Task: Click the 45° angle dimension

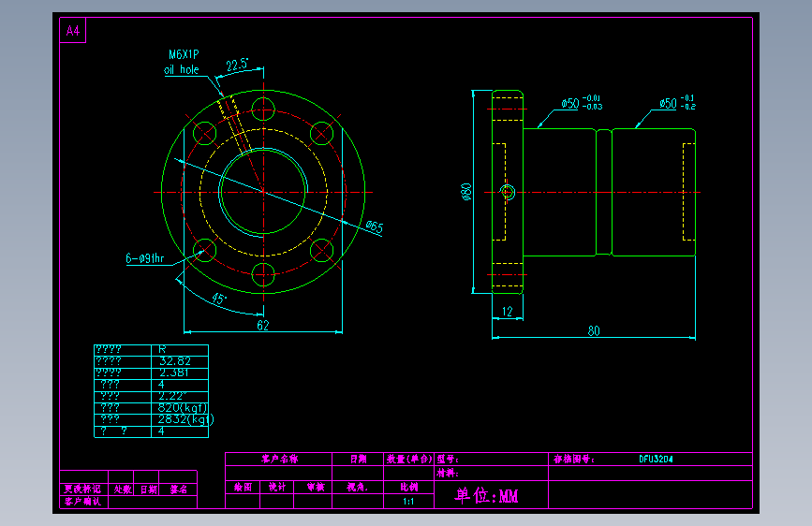Action: (219, 299)
